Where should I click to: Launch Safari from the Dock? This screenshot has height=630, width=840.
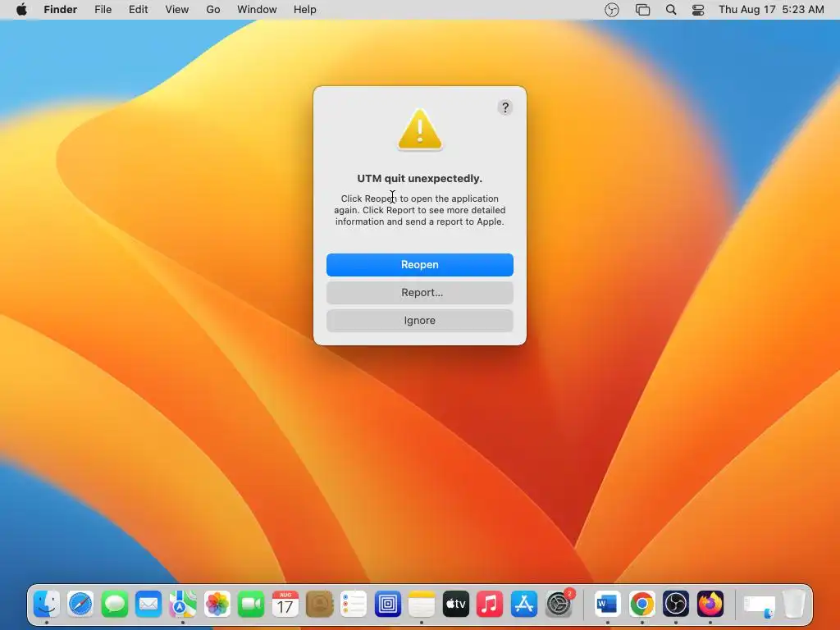[x=80, y=605]
